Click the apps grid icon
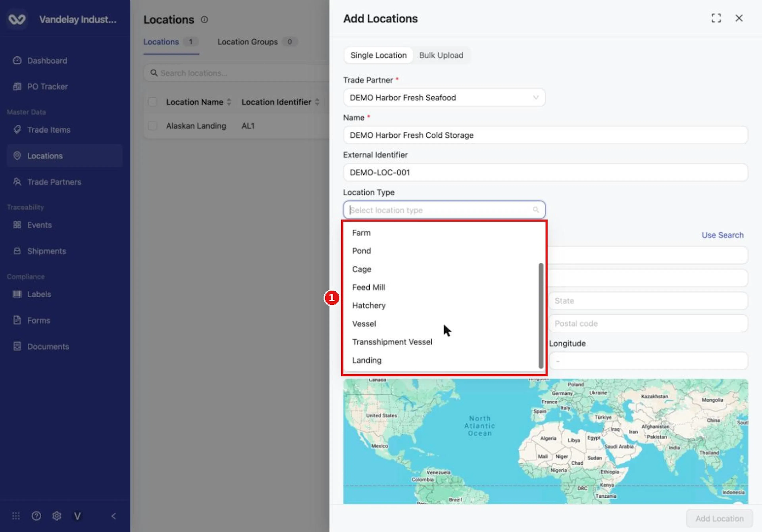Image resolution: width=762 pixels, height=532 pixels. point(16,516)
